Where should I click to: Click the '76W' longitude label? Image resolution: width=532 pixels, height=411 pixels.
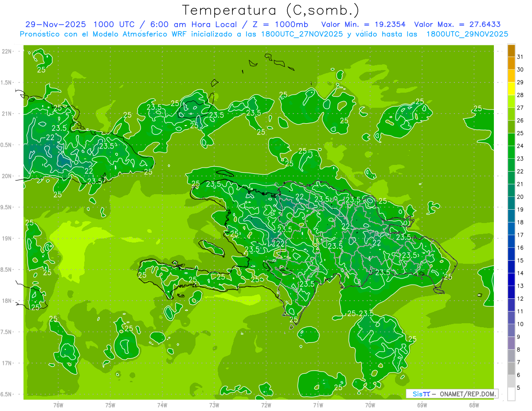click(58, 405)
